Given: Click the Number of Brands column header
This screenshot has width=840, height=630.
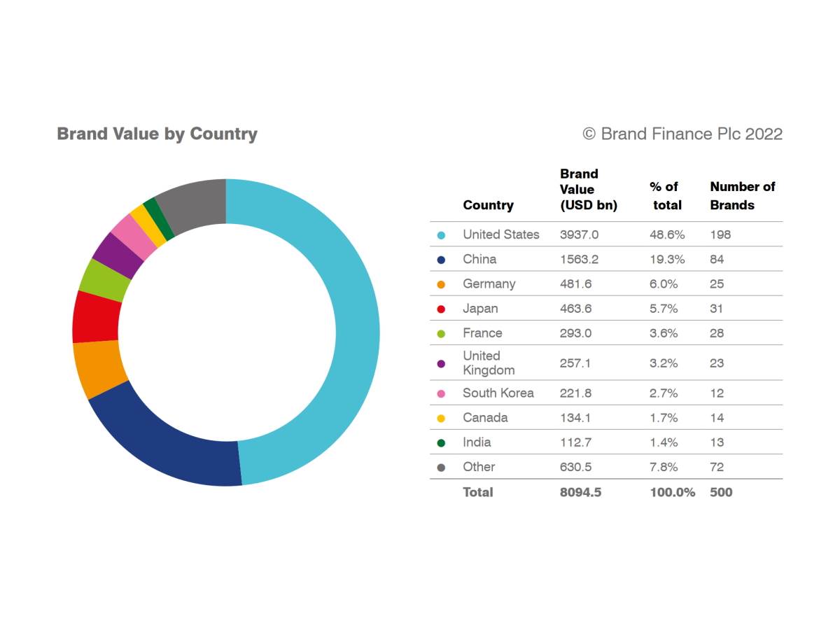Looking at the screenshot, I should [x=742, y=196].
